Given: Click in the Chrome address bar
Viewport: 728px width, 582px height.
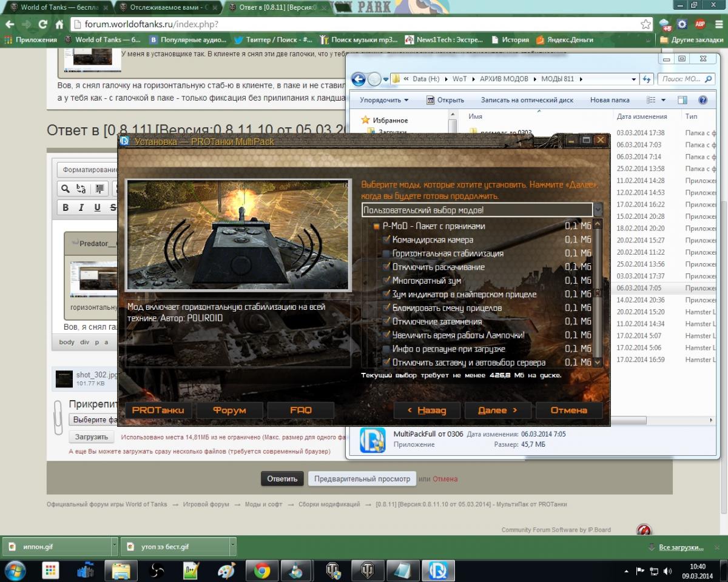Looking at the screenshot, I should (358, 24).
